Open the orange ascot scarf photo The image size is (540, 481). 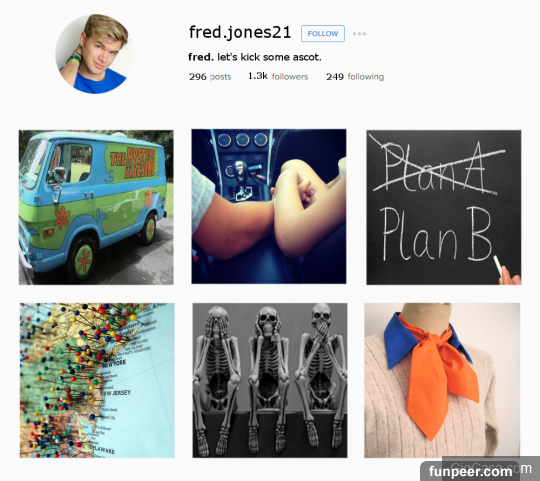[442, 380]
